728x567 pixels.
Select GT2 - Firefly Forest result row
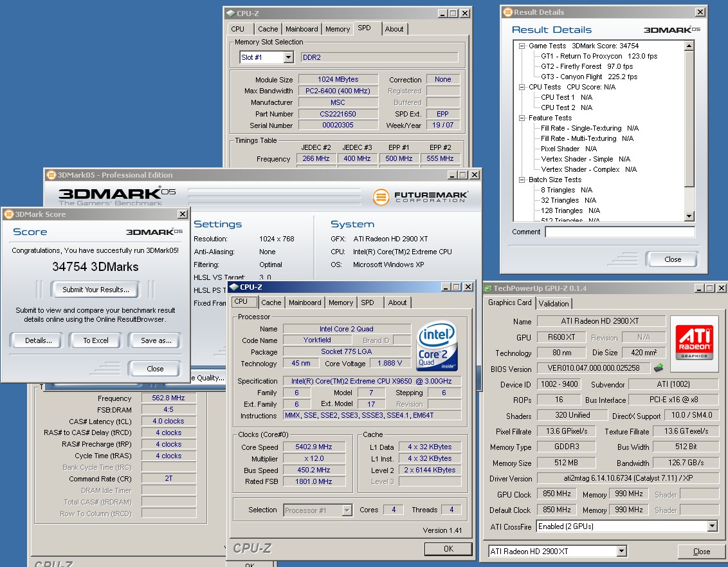click(587, 66)
